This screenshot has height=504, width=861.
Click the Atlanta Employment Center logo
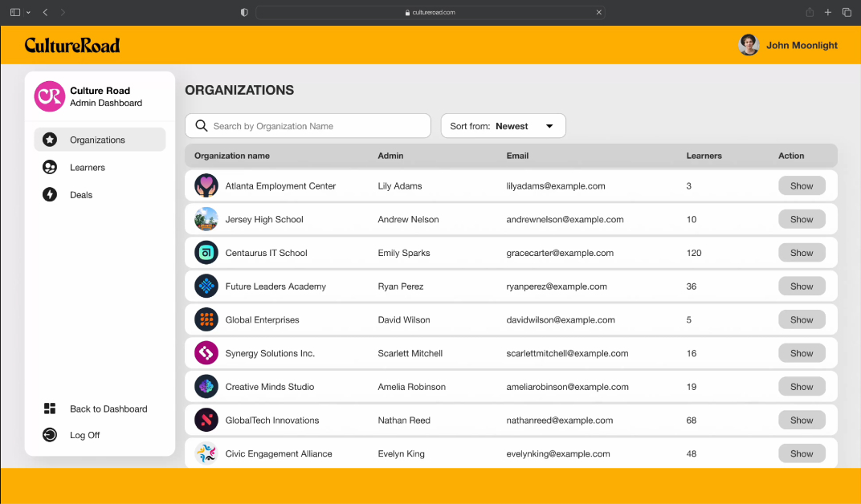[206, 186]
